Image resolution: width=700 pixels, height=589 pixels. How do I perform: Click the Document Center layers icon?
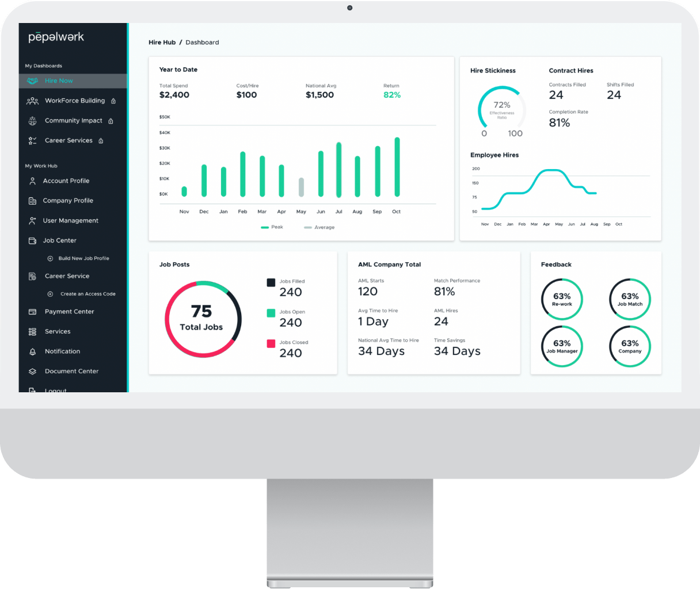click(x=33, y=372)
